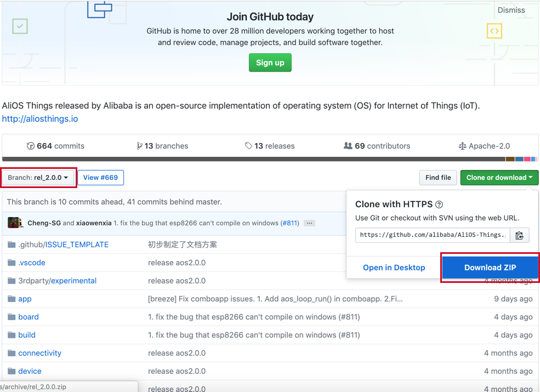Open pull request #811 in commit message
This screenshot has width=540, height=392.
tap(289, 223)
